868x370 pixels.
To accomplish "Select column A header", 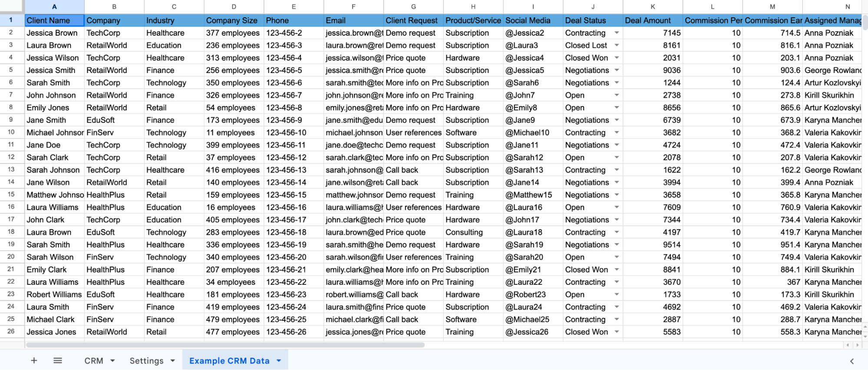I will point(54,7).
